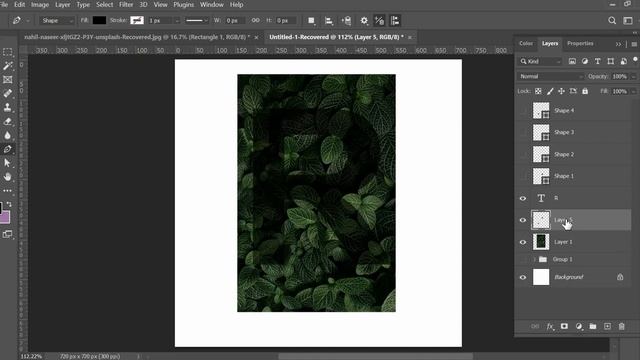Select the Eraser tool

7,122
